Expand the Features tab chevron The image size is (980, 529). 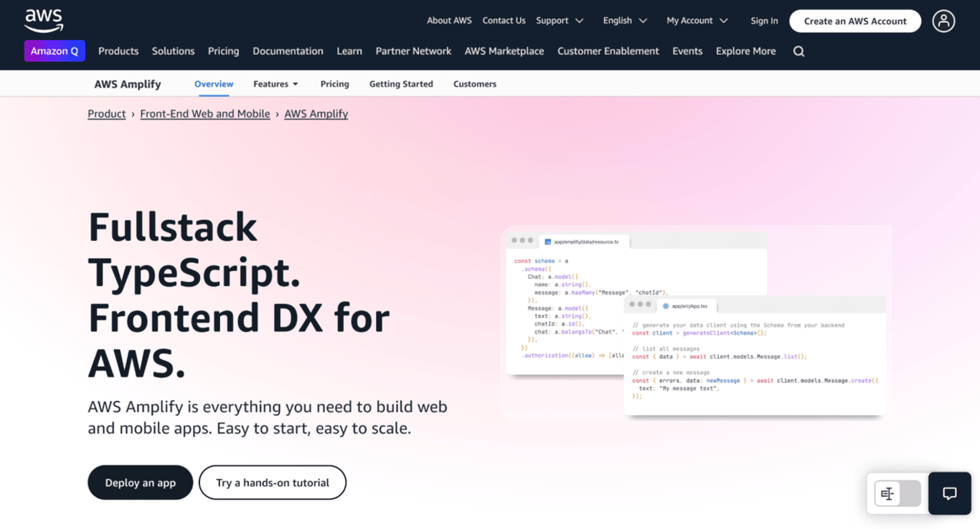[294, 84]
